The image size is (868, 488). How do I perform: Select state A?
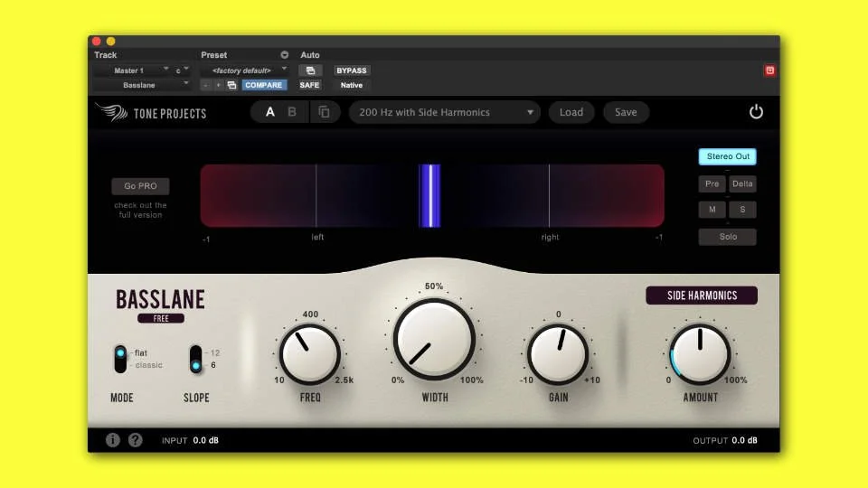[x=270, y=112]
